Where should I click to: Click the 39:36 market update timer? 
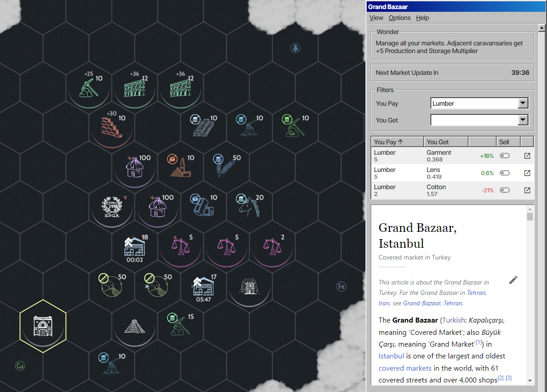click(x=520, y=73)
